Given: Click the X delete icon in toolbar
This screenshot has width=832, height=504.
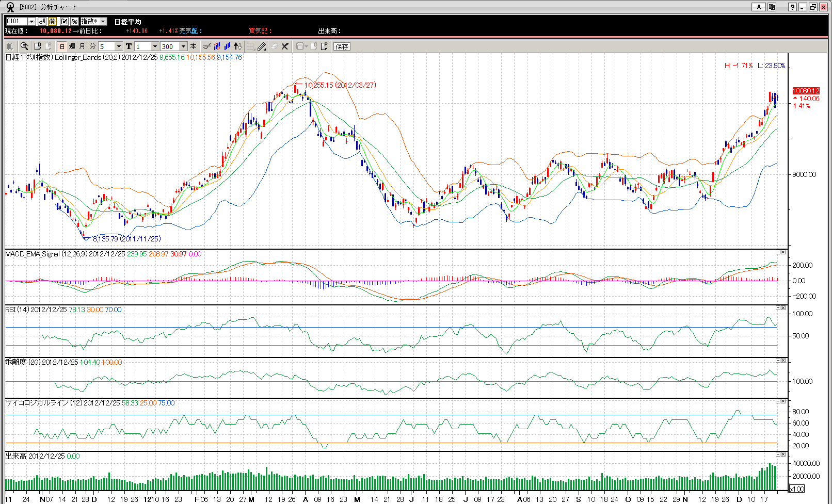Looking at the screenshot, I should [x=285, y=46].
